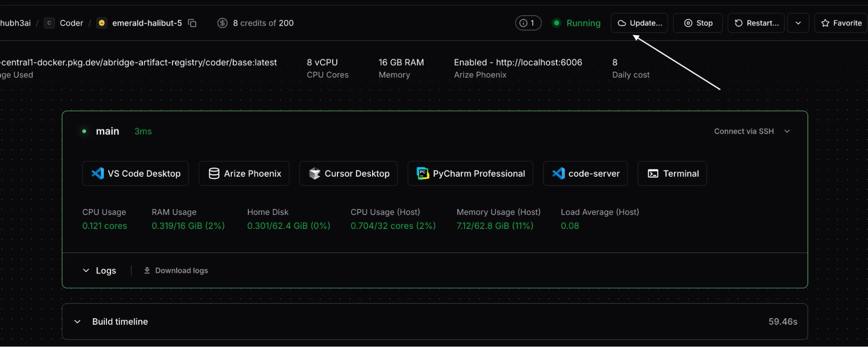Open VS Code Desktop
The image size is (868, 347).
click(135, 174)
